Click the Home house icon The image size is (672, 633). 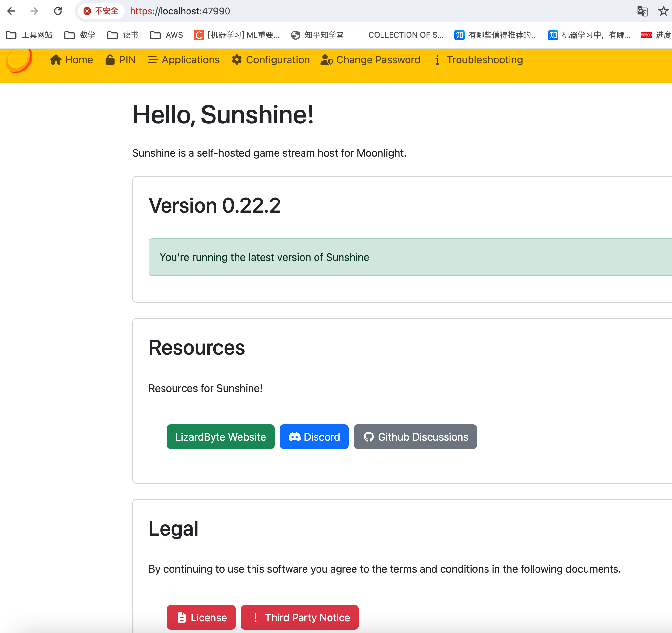(x=56, y=60)
